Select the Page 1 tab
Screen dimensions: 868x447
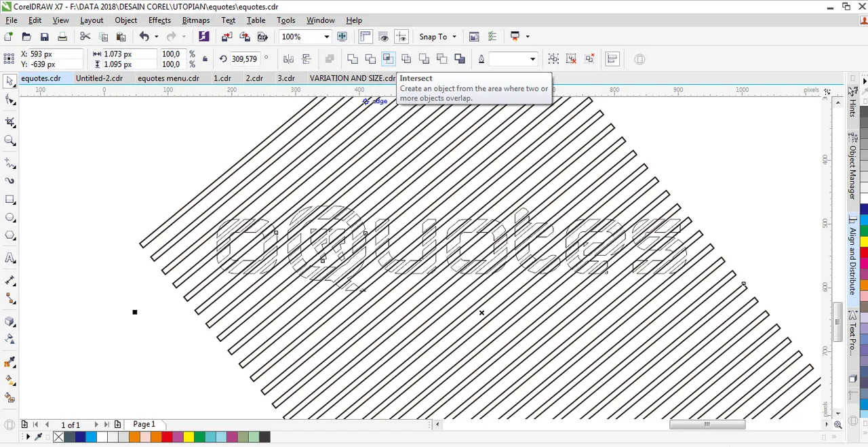144,424
